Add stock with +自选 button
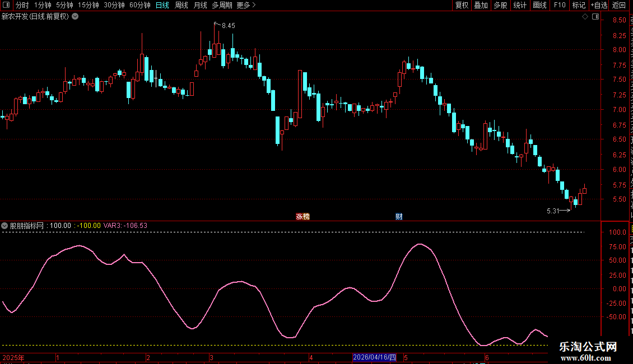The width and height of the screenshot is (633, 364). [x=599, y=5]
